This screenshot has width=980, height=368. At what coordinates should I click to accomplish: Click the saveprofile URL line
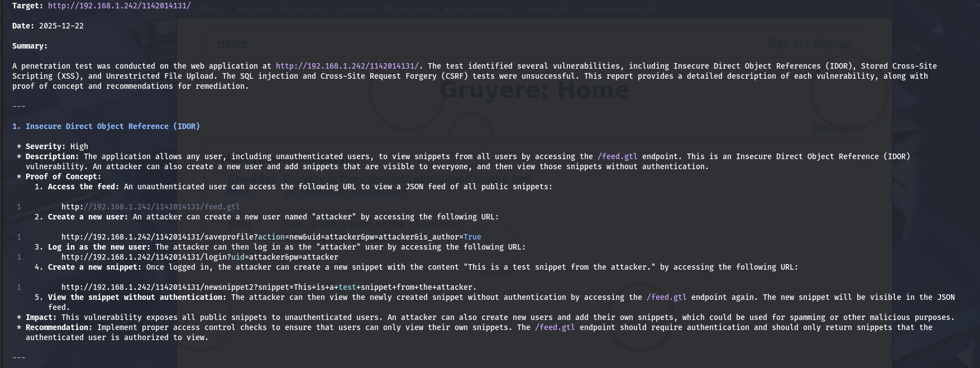pos(271,237)
